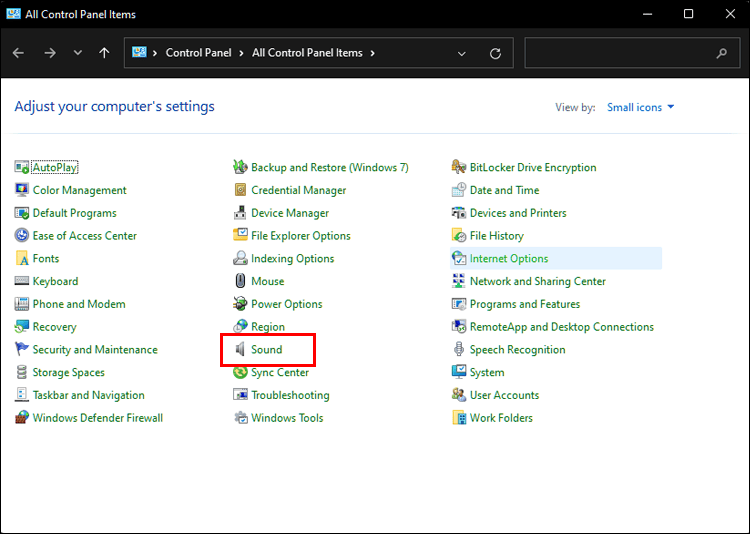Click the Security and Maintenance flag icon
This screenshot has width=750, height=534.
click(x=22, y=349)
